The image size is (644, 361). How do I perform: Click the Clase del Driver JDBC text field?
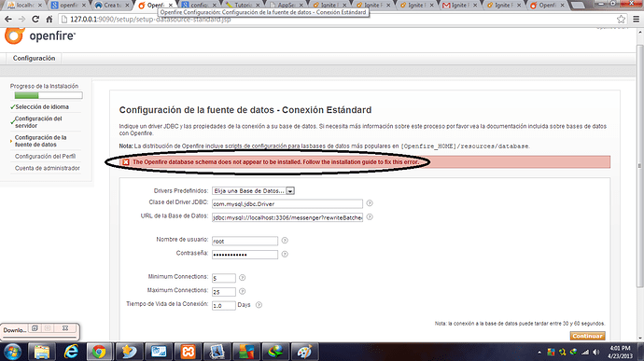287,203
